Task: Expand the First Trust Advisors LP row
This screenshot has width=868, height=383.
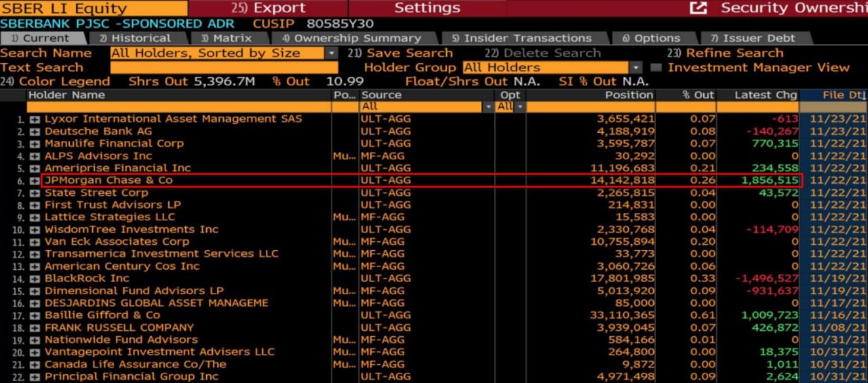Action: tap(35, 205)
